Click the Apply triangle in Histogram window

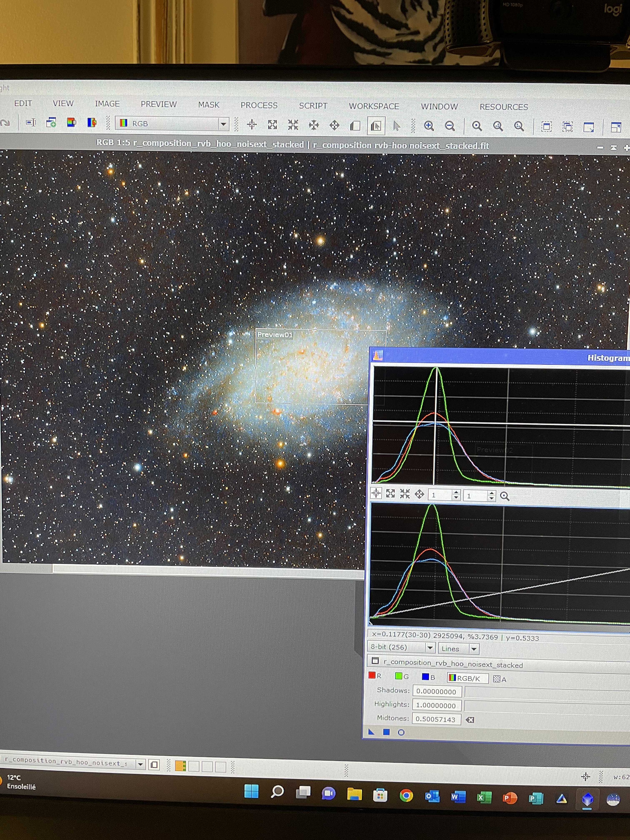pyautogui.click(x=371, y=732)
